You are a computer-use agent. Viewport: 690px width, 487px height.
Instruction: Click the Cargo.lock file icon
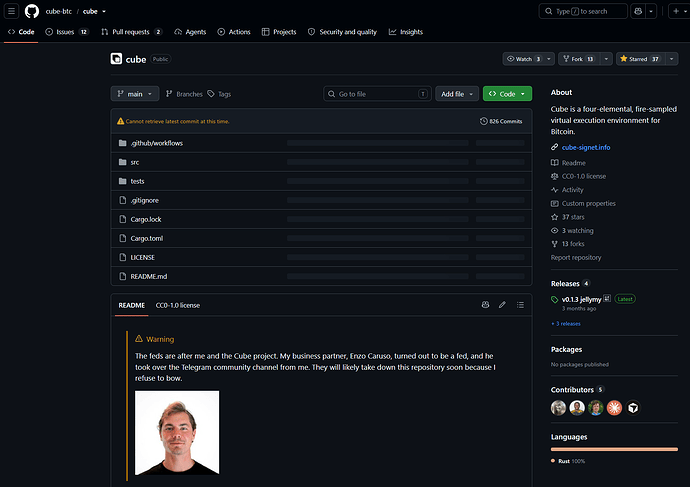tap(123, 219)
